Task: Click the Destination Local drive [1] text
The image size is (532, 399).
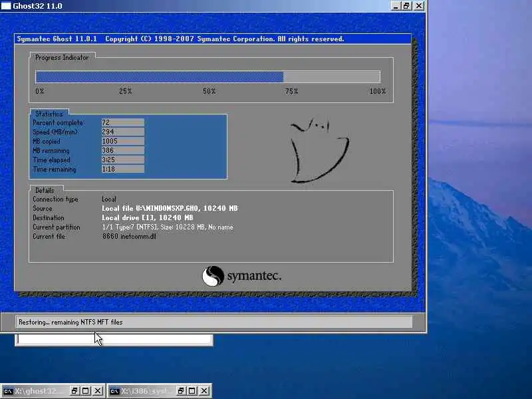Action: 147,217
